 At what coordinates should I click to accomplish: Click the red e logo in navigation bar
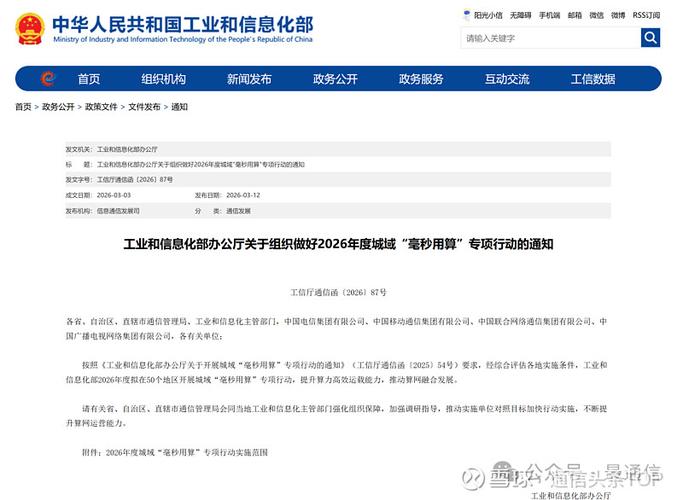(x=48, y=78)
